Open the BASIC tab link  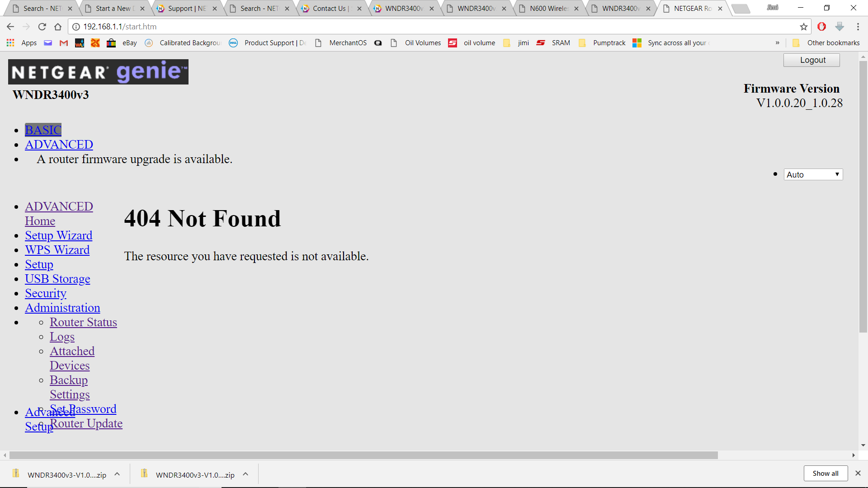pyautogui.click(x=43, y=130)
